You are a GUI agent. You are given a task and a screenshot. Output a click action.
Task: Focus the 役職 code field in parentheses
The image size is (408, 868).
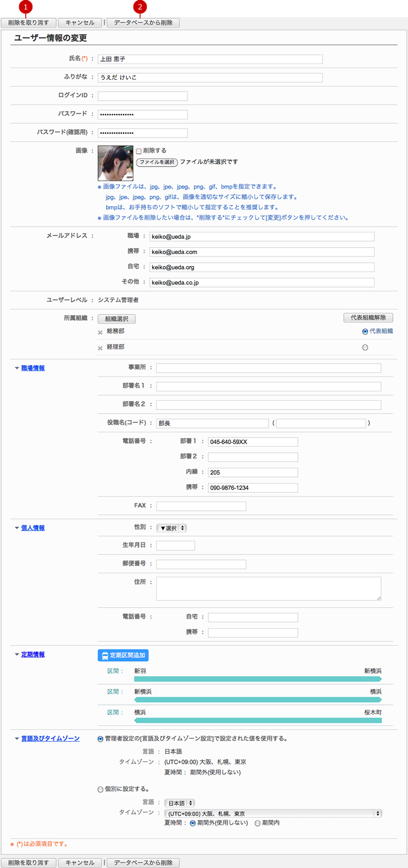tap(321, 423)
